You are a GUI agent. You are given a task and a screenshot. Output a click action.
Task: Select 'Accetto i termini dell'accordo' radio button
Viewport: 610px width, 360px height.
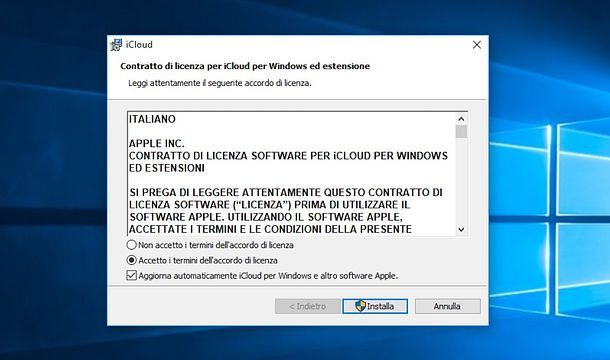[x=131, y=260]
